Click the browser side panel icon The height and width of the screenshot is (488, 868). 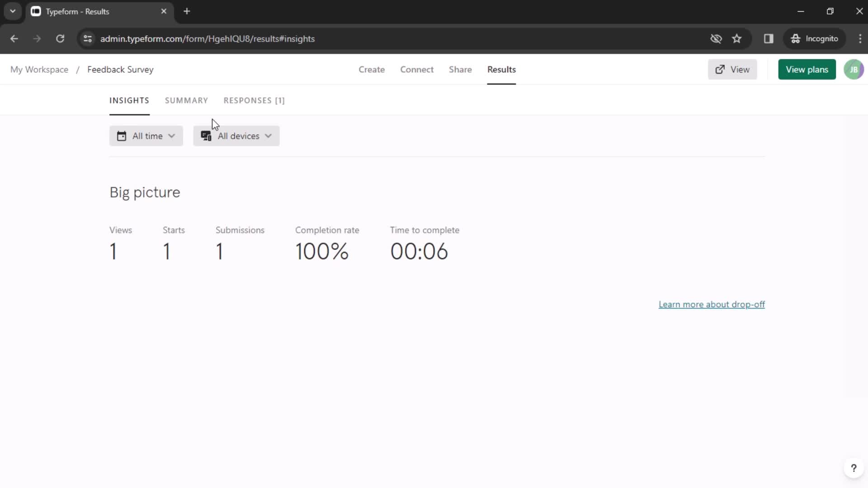coord(769,39)
